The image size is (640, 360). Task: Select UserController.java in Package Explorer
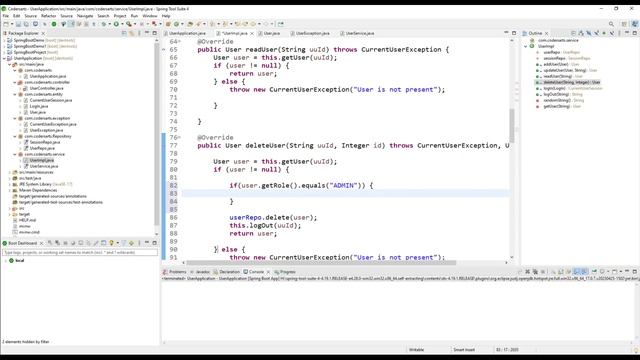pos(46,88)
